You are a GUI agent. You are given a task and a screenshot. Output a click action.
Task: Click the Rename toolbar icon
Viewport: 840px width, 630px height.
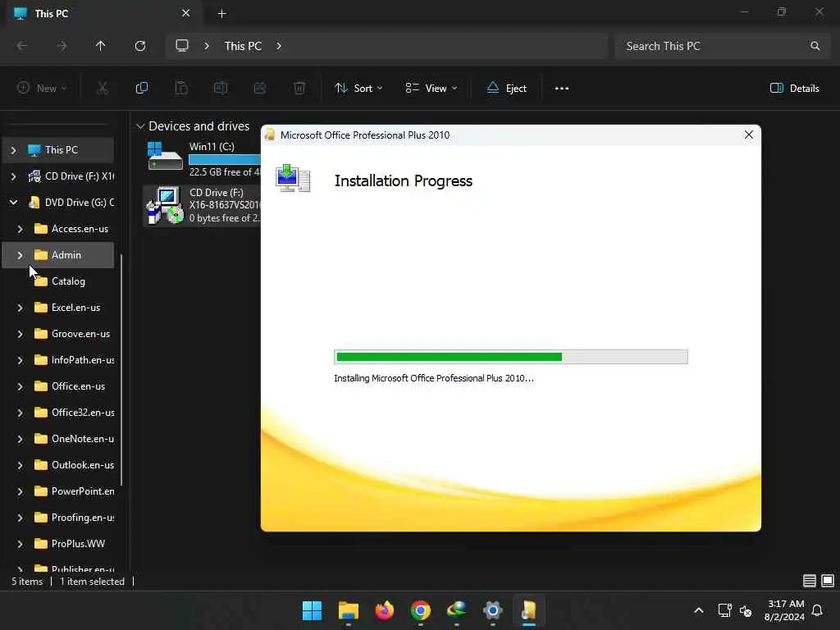tap(220, 89)
